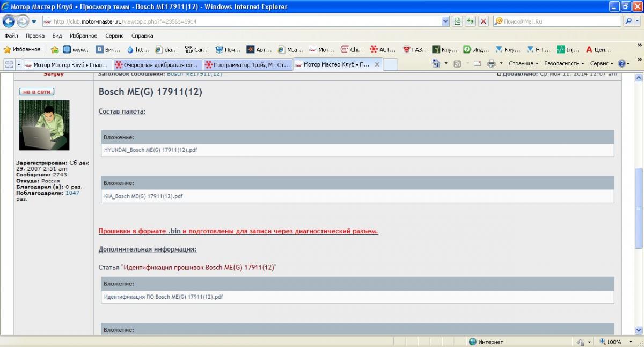The width and height of the screenshot is (644, 347).
Task: Refresh the page with green arrows icon
Action: click(x=470, y=21)
